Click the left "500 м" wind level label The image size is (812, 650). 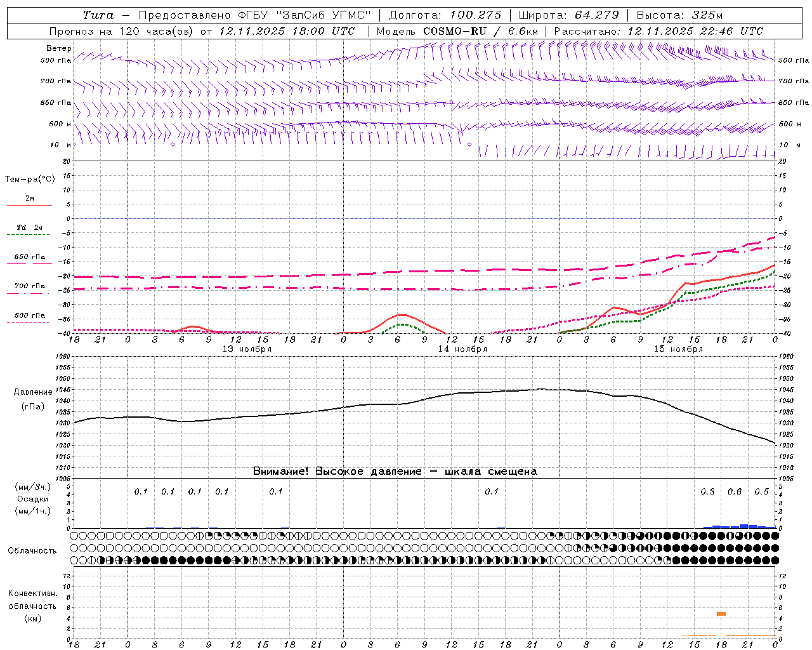pos(60,124)
